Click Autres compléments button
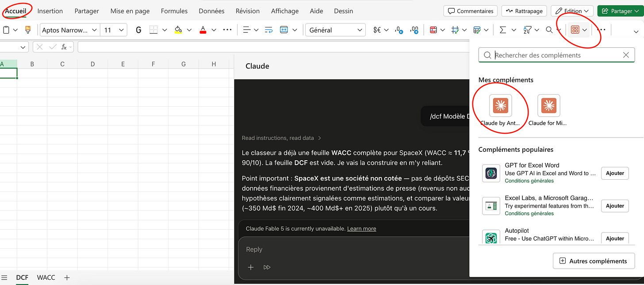This screenshot has height=285, width=644. pyautogui.click(x=594, y=261)
